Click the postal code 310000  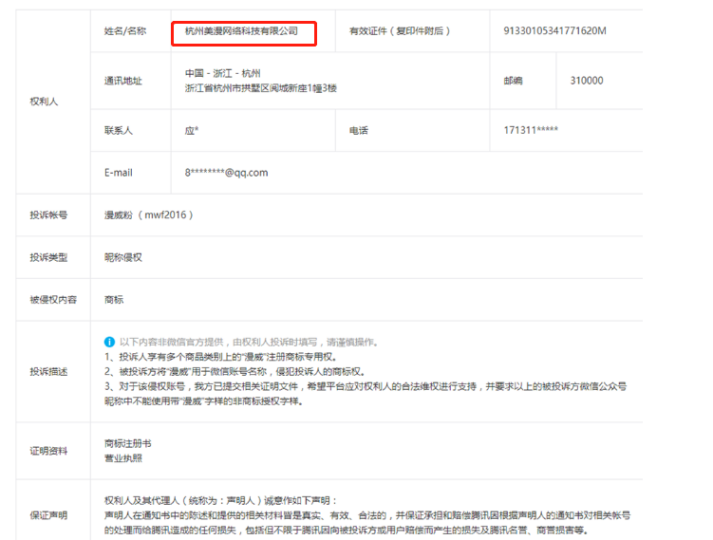(586, 81)
